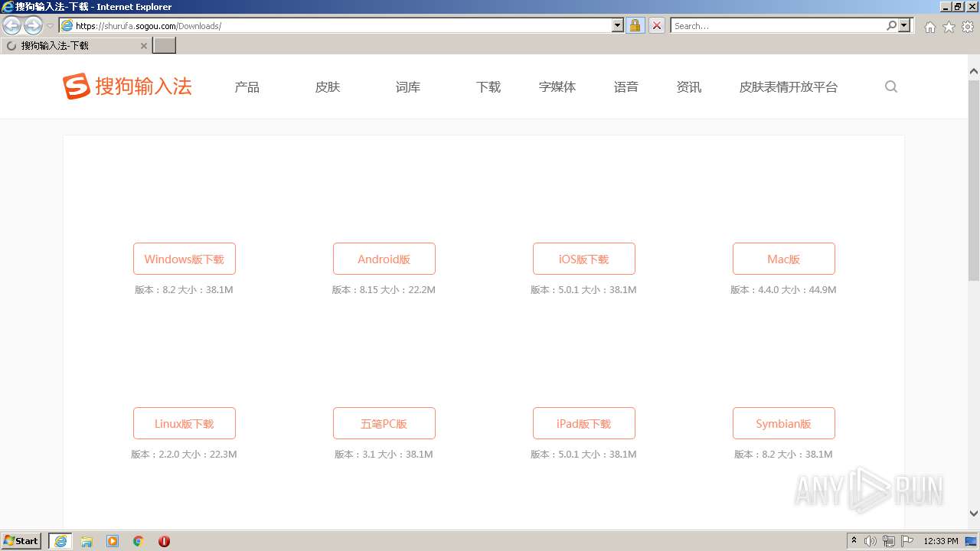Image resolution: width=980 pixels, height=551 pixels.
Task: Click the search magnifier in IE search box
Action: 891,25
